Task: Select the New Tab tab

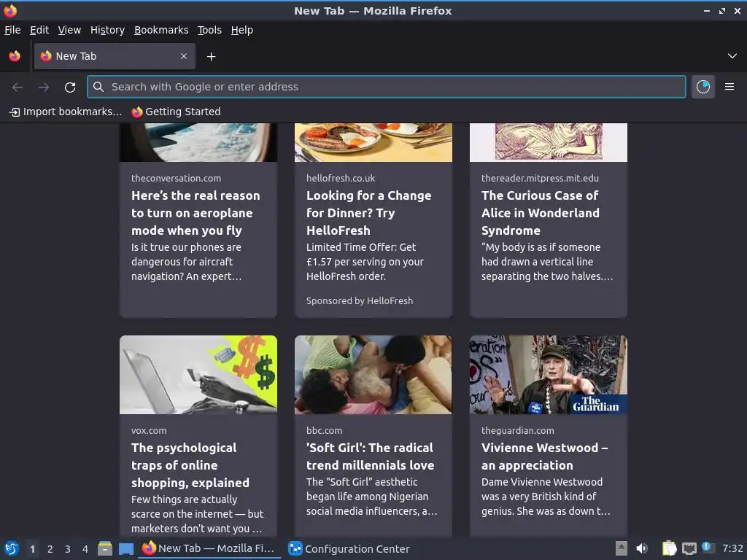Action: coord(115,56)
